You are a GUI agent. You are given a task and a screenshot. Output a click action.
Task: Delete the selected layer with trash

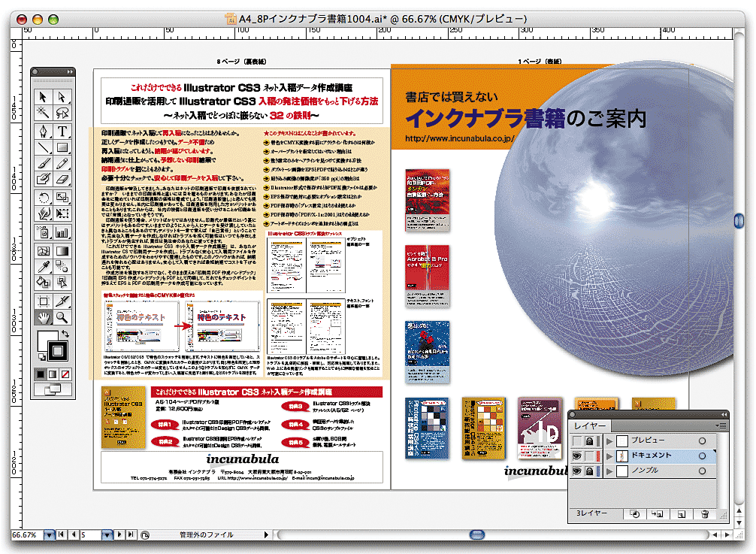[x=704, y=514]
